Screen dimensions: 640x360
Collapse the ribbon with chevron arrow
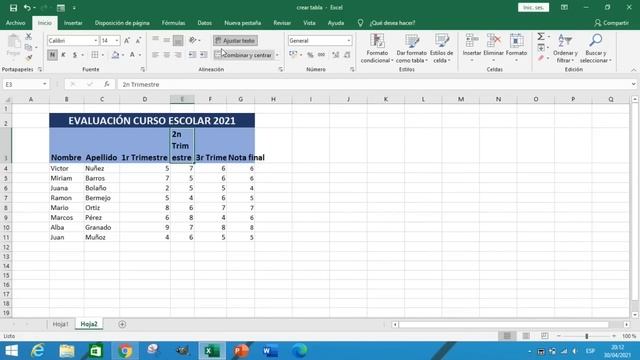633,70
